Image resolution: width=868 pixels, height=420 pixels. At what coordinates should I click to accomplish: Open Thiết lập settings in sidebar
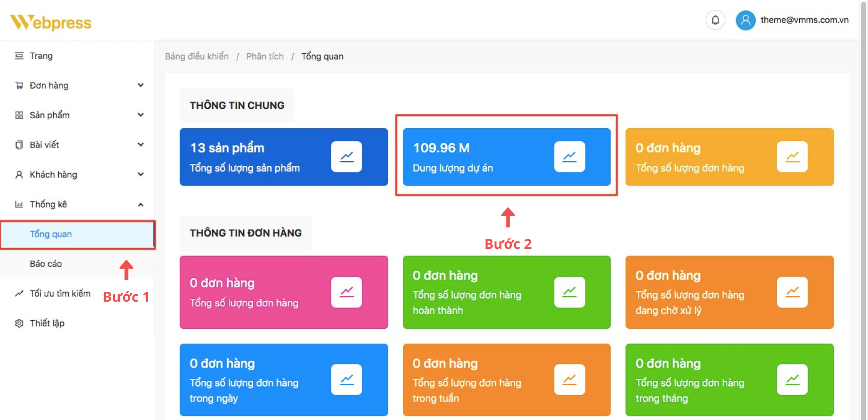click(47, 323)
